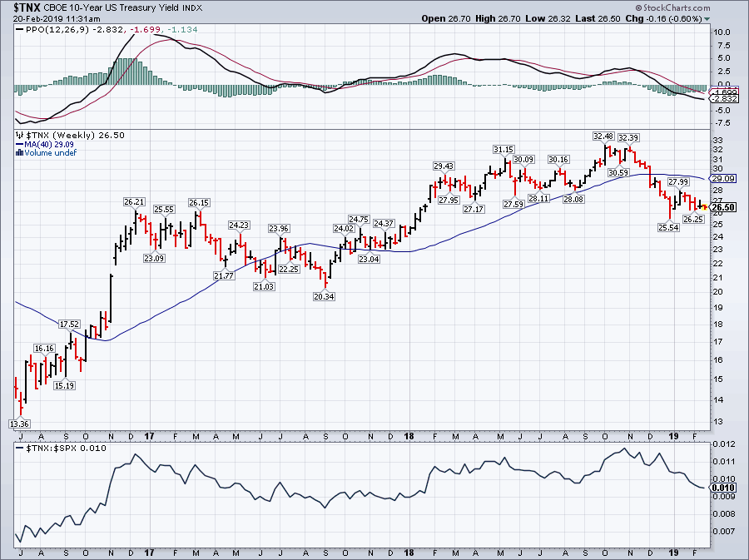The width and height of the screenshot is (749, 560).
Task: Click the -2.832 PPO value tag
Action: (721, 98)
